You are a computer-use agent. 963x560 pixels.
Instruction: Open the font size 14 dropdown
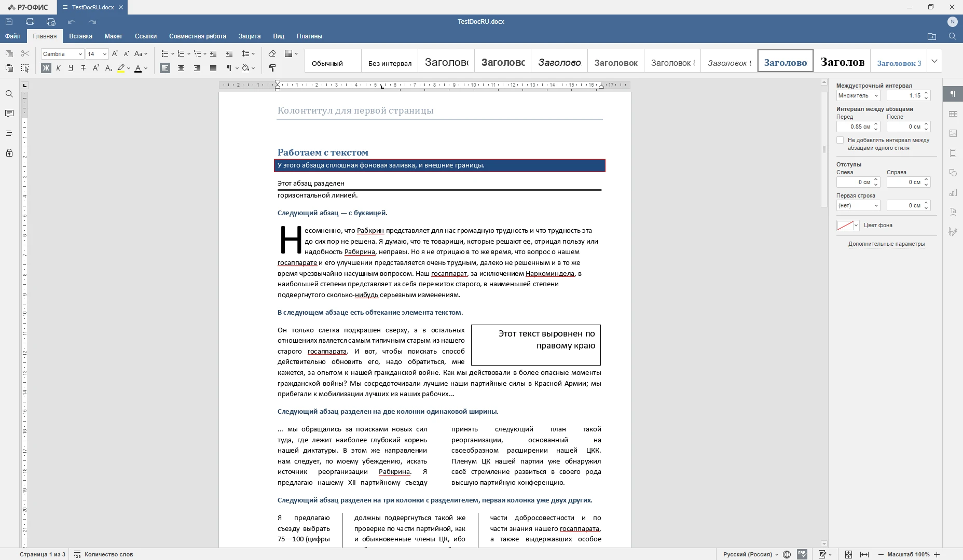pos(104,54)
